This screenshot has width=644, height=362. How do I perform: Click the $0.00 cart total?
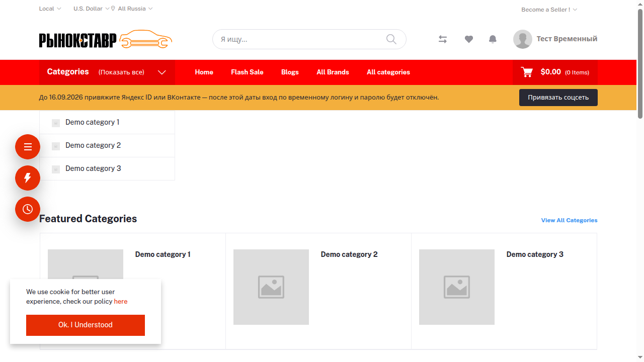pyautogui.click(x=550, y=72)
